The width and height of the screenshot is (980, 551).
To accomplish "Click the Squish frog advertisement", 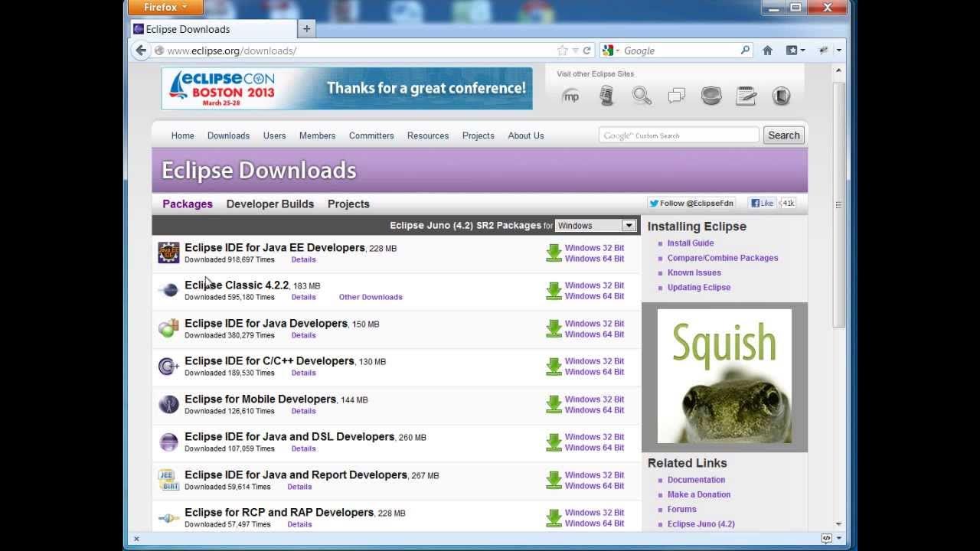I will pos(724,377).
